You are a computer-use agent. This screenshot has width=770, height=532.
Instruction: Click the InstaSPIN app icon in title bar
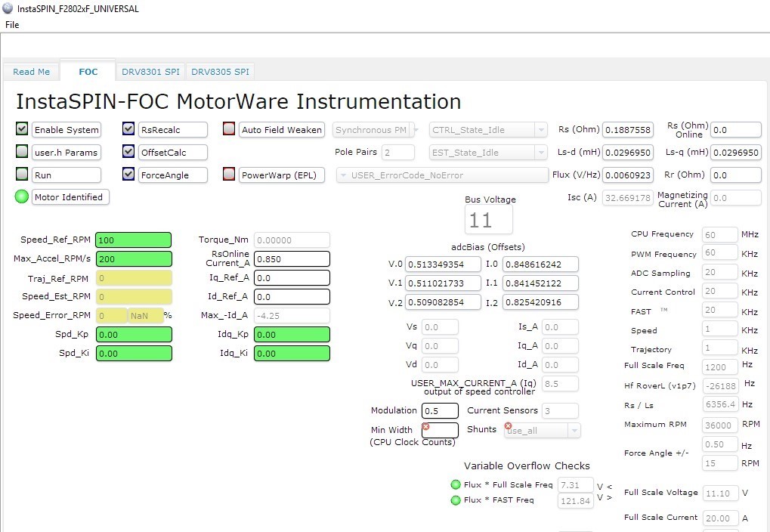coord(8,8)
